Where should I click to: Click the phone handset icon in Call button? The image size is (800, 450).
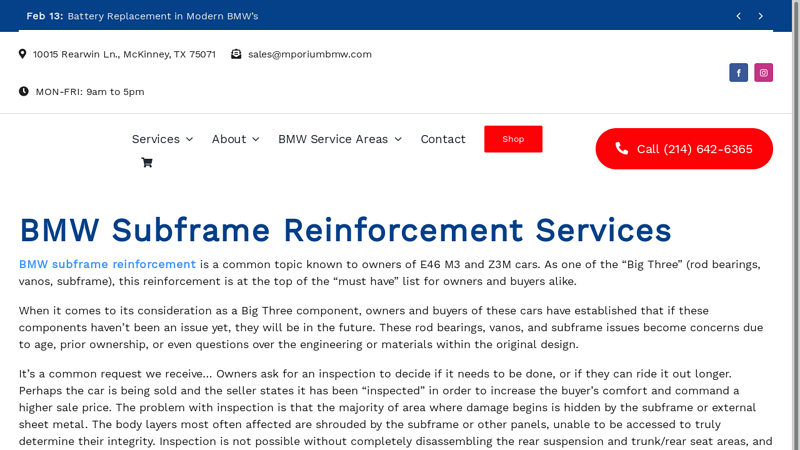621,148
